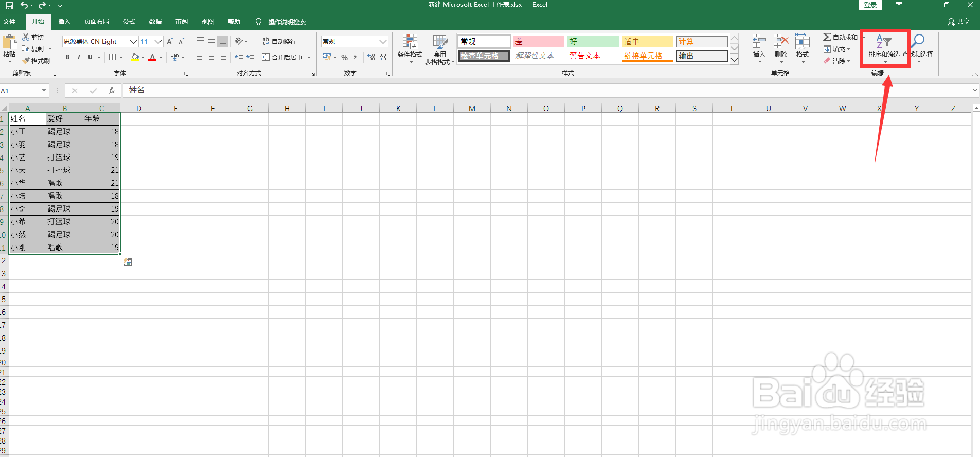980x457 pixels.
Task: Switch to the Formulas 公式 tab
Action: (x=129, y=22)
